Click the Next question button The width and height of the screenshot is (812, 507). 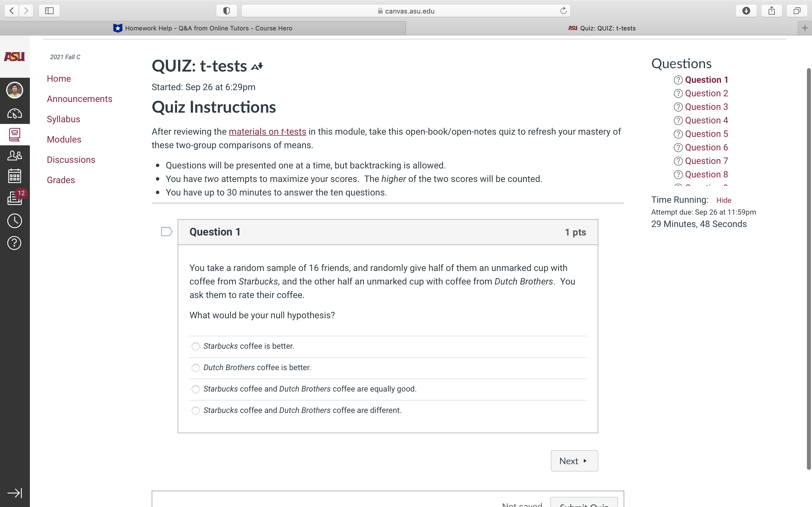tap(574, 461)
